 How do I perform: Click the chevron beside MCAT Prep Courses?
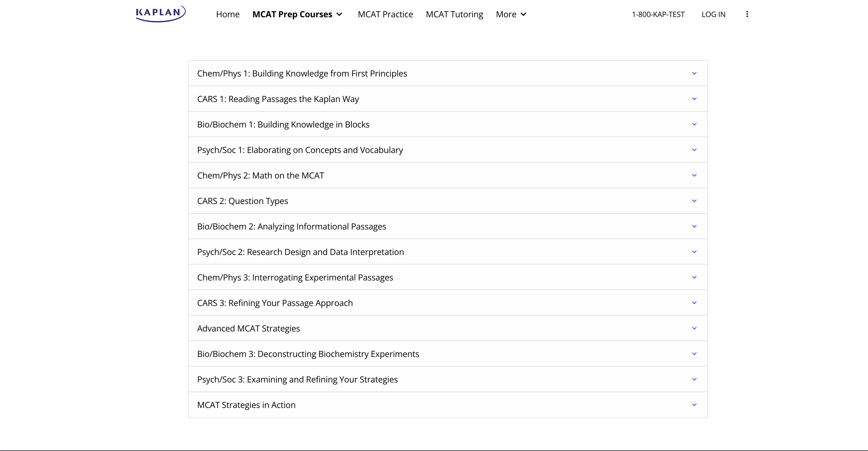pyautogui.click(x=339, y=14)
